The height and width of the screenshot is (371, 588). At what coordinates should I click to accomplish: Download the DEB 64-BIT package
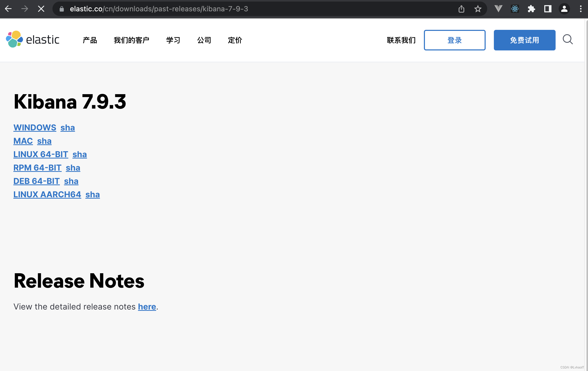[x=37, y=181]
